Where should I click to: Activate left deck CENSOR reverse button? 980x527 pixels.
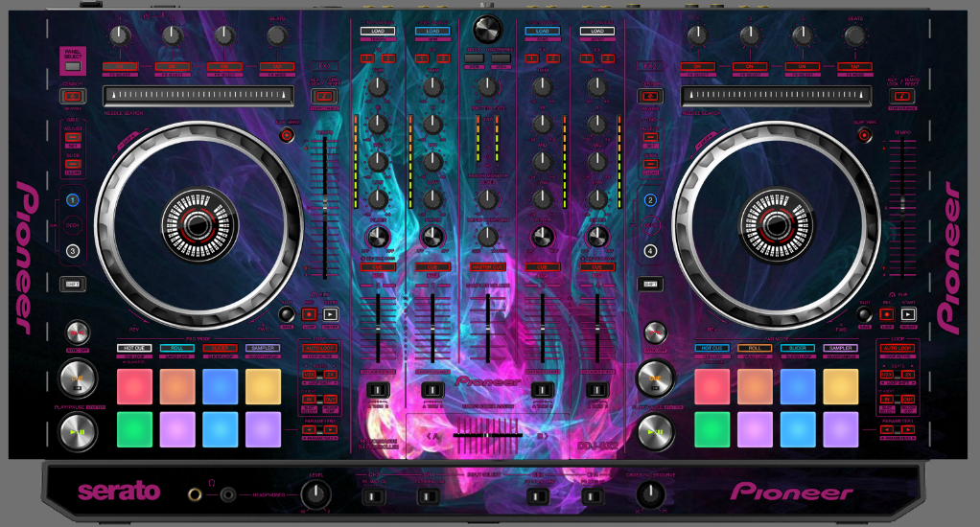[73, 96]
